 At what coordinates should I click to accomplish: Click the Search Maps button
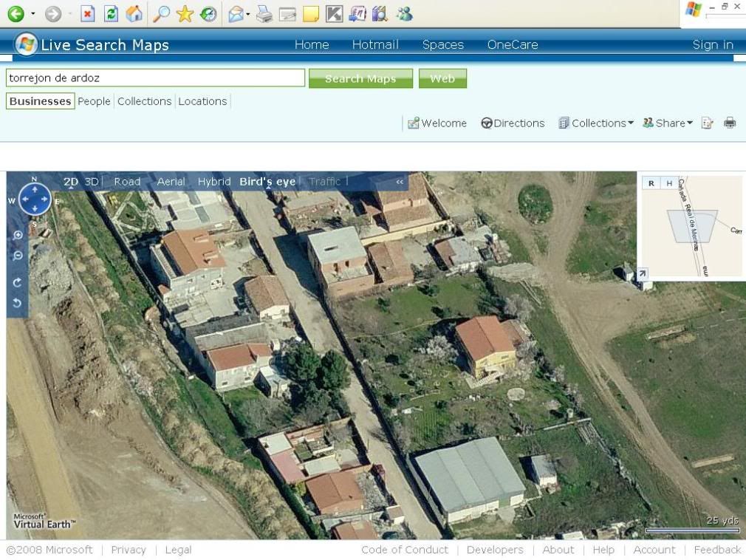(360, 78)
